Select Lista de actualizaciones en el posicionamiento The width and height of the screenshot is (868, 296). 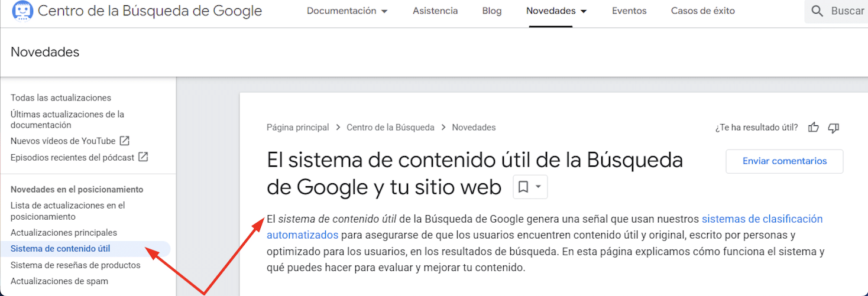coord(68,211)
